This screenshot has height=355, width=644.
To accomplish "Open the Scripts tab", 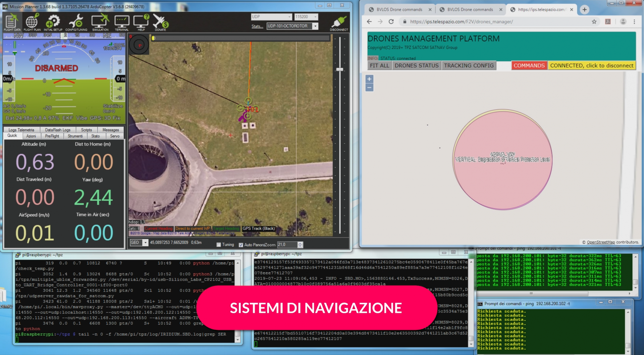I will click(86, 130).
